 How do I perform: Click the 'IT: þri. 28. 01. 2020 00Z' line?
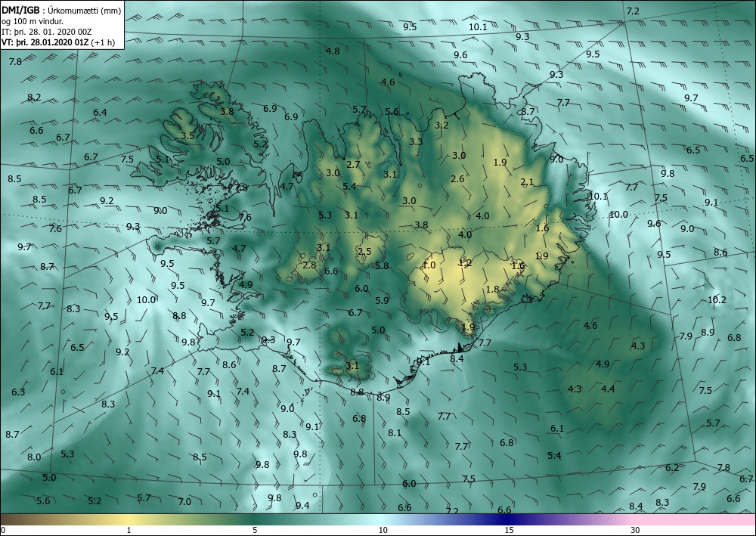(x=46, y=32)
